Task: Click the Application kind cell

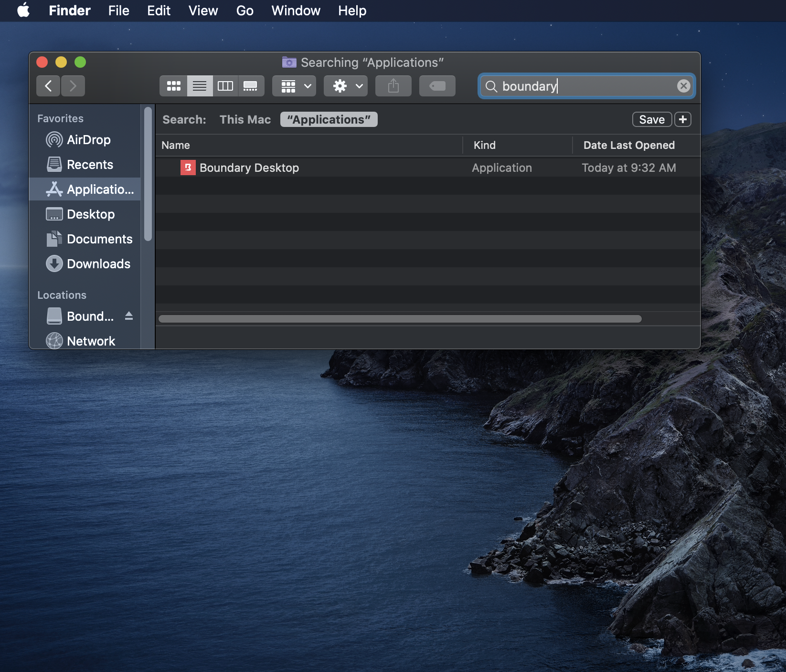Action: click(x=502, y=168)
